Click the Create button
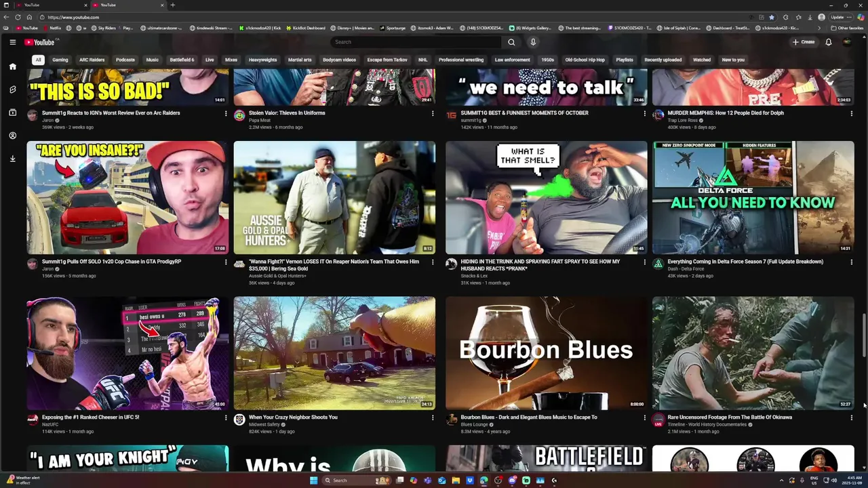Viewport: 868px width, 488px height. pos(804,42)
